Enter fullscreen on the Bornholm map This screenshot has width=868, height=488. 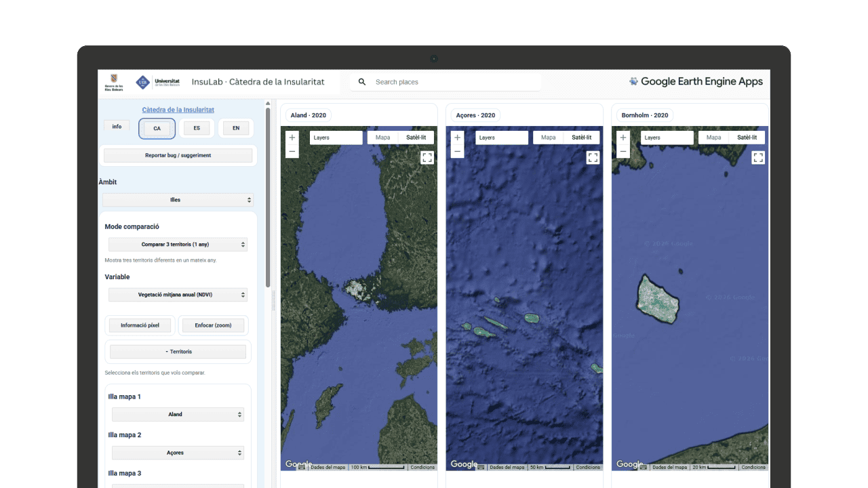pos(758,158)
